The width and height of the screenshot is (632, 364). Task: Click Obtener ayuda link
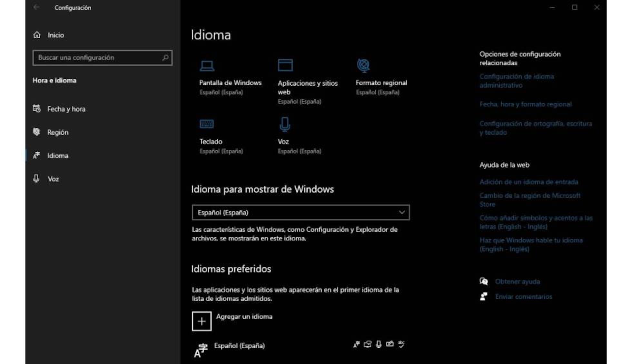(518, 281)
